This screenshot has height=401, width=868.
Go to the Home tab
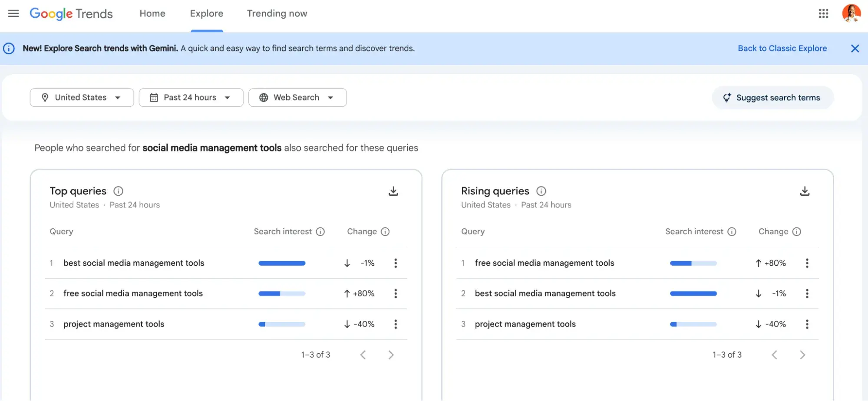coord(152,13)
